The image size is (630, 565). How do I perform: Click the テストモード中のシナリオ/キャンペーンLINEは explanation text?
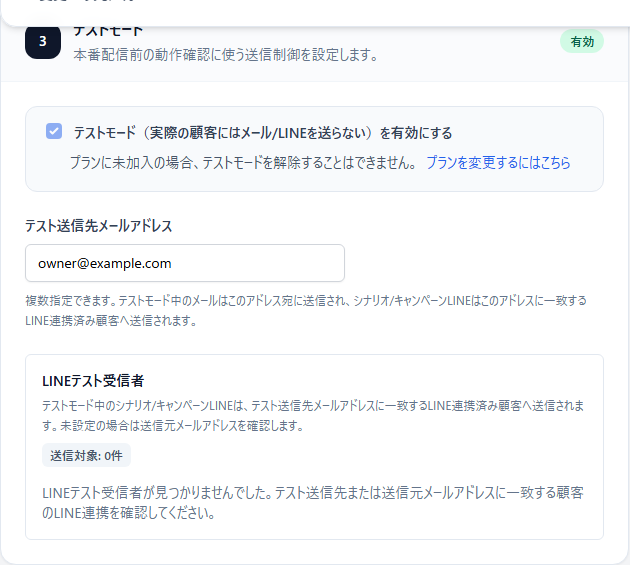[x=313, y=415]
